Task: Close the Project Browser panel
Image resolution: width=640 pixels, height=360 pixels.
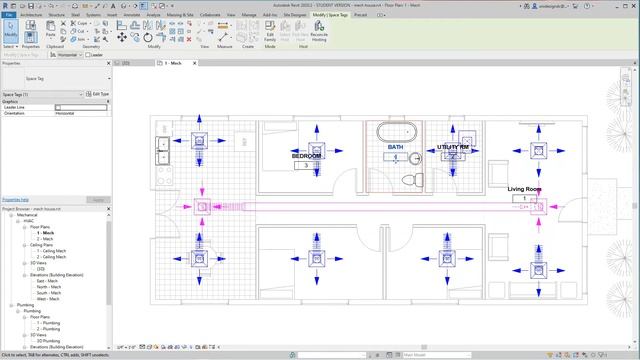Action: (x=109, y=209)
